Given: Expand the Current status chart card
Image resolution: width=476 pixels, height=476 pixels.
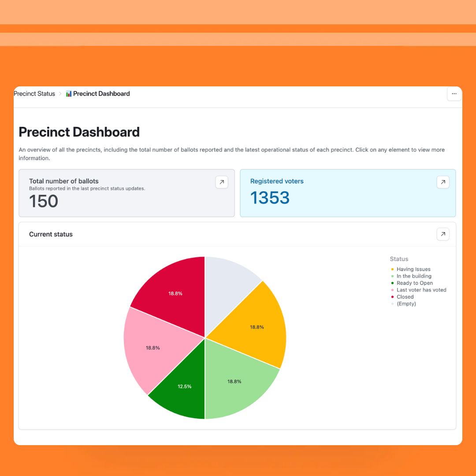Looking at the screenshot, I should click(443, 234).
